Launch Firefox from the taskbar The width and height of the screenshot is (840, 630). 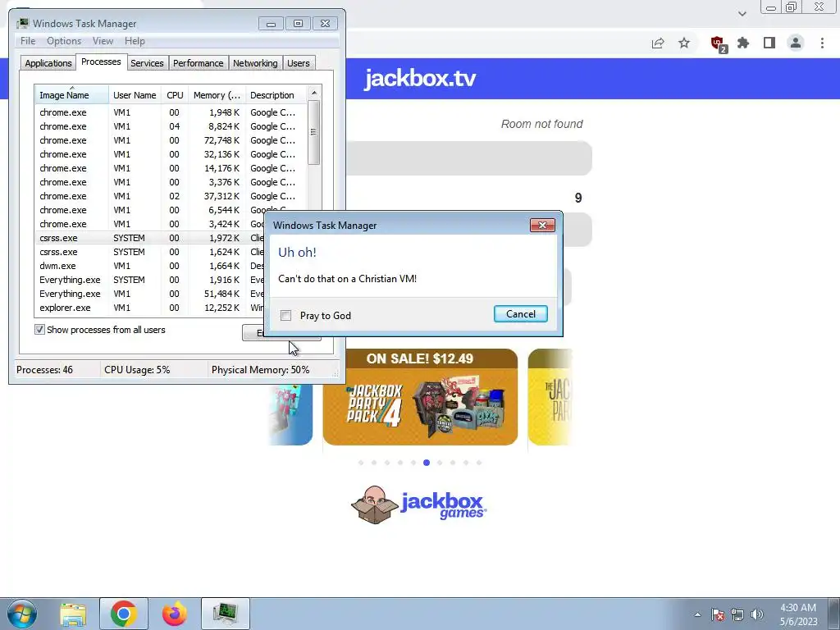click(x=174, y=614)
